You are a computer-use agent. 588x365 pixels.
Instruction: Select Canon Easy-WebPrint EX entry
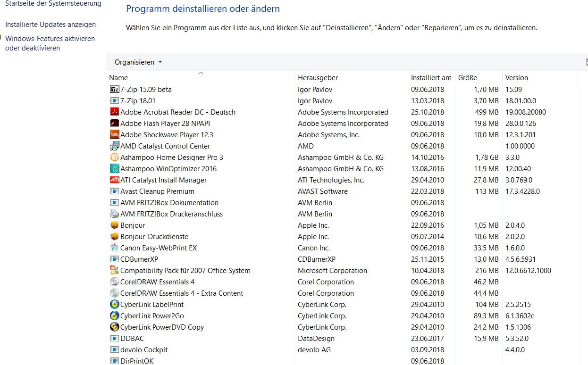[x=159, y=248]
